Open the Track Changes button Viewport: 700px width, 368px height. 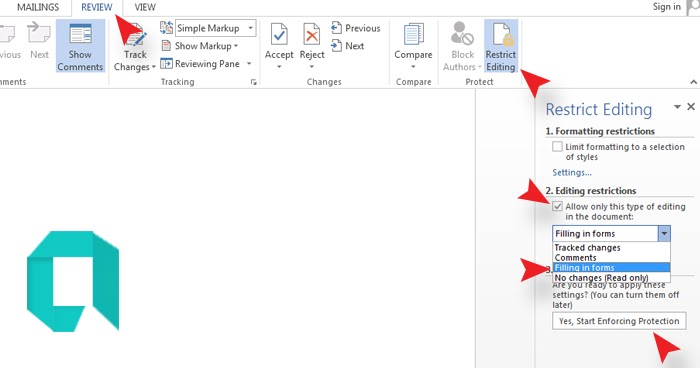(x=134, y=47)
